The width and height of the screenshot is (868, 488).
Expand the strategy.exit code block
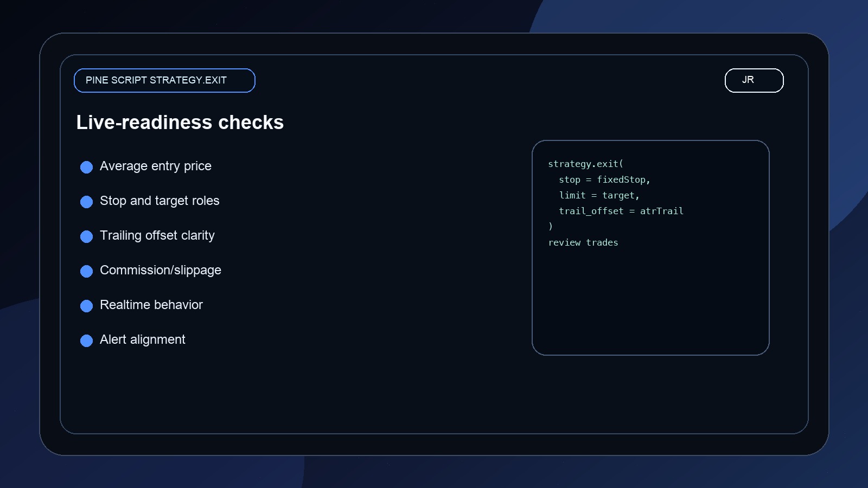coord(584,164)
